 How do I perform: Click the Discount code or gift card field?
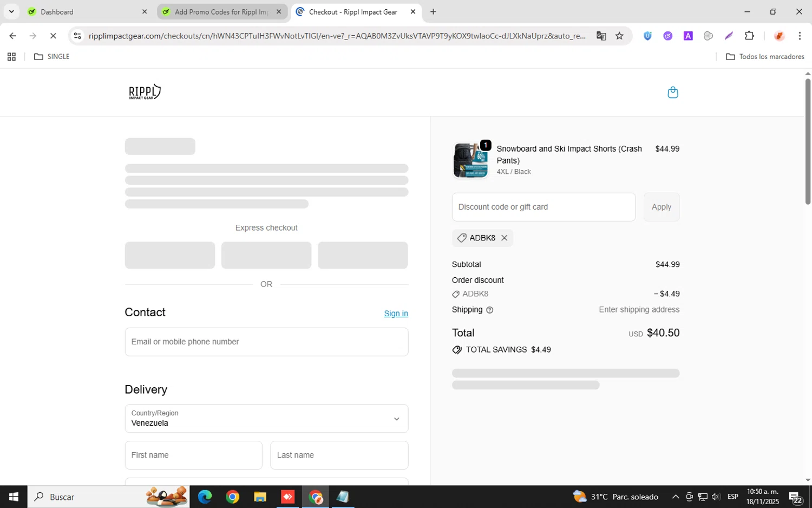[543, 207]
